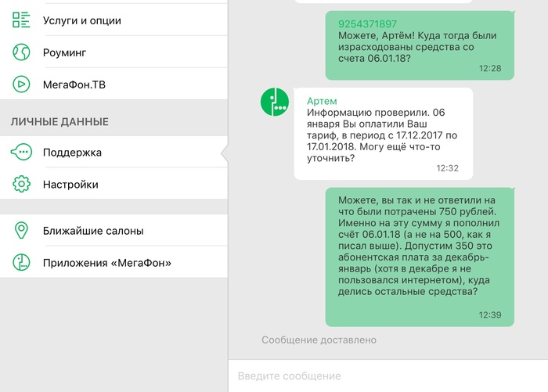Focus the Введите сообщение text field
Image resolution: width=548 pixels, height=392 pixels.
[x=388, y=376]
